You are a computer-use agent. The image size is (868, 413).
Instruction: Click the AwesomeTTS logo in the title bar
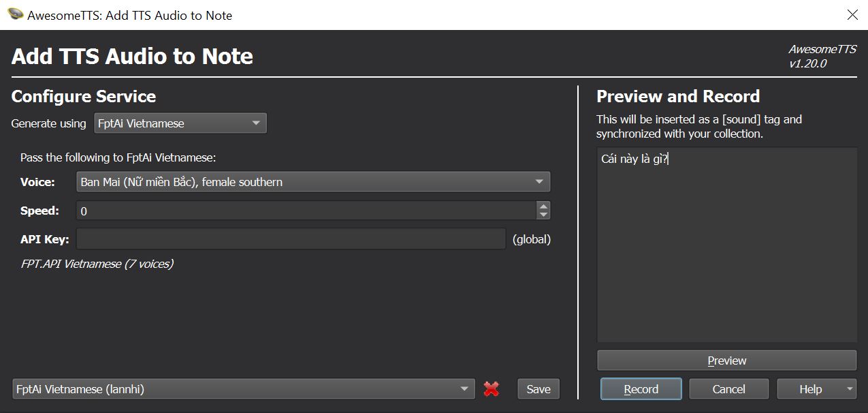pyautogui.click(x=15, y=14)
